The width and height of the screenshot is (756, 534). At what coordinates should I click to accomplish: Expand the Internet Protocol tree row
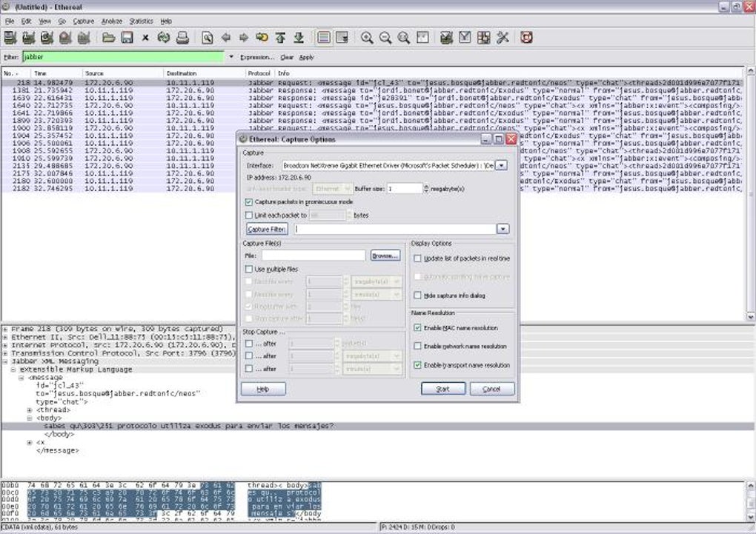point(5,345)
